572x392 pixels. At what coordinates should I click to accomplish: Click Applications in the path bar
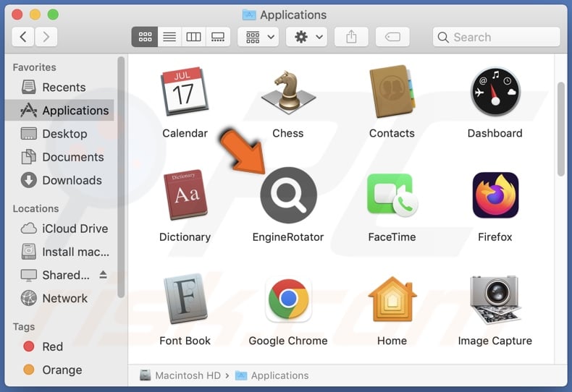[272, 375]
